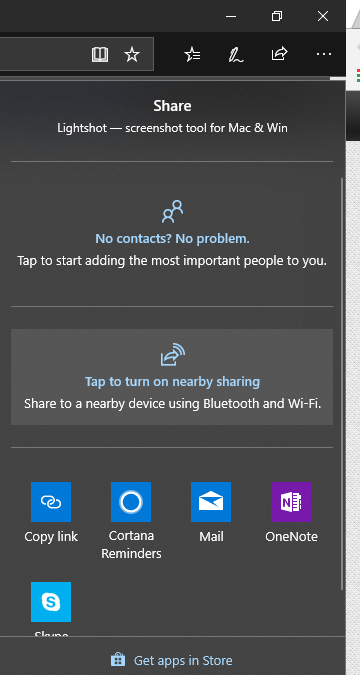Viewport: 360px width, 675px height.
Task: Add page to favorites star
Action: [x=132, y=54]
